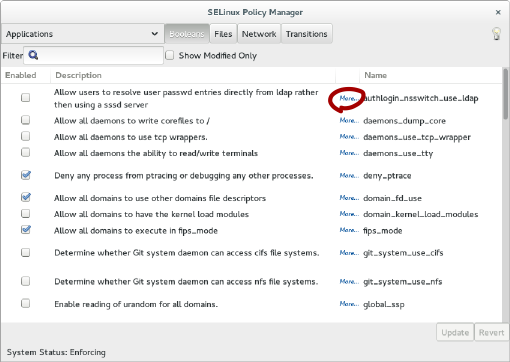Disable the deny_ptrace boolean checkbox
Viewport: 510px width, 362px height.
tap(26, 175)
